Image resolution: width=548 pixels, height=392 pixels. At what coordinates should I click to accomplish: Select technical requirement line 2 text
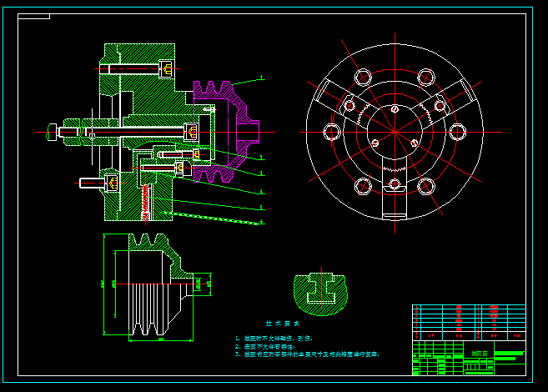(265, 347)
